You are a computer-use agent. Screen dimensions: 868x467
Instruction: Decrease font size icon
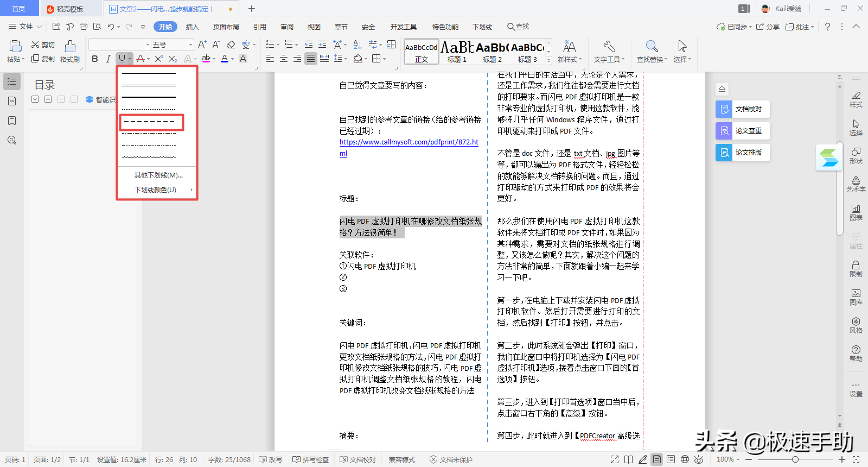(216, 45)
